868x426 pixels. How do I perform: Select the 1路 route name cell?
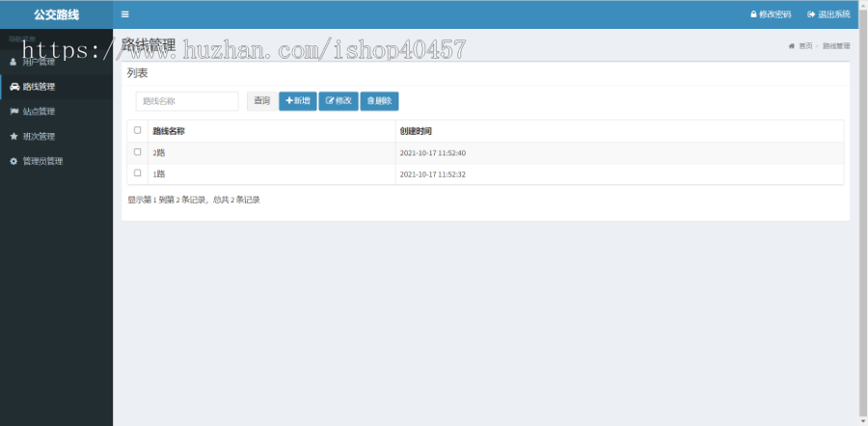tap(272, 174)
